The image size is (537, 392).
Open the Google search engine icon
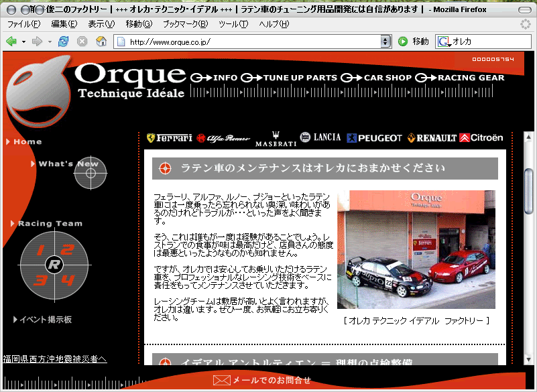coord(443,42)
